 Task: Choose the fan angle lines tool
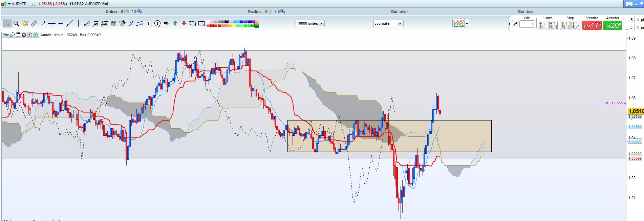pyautogui.click(x=87, y=23)
